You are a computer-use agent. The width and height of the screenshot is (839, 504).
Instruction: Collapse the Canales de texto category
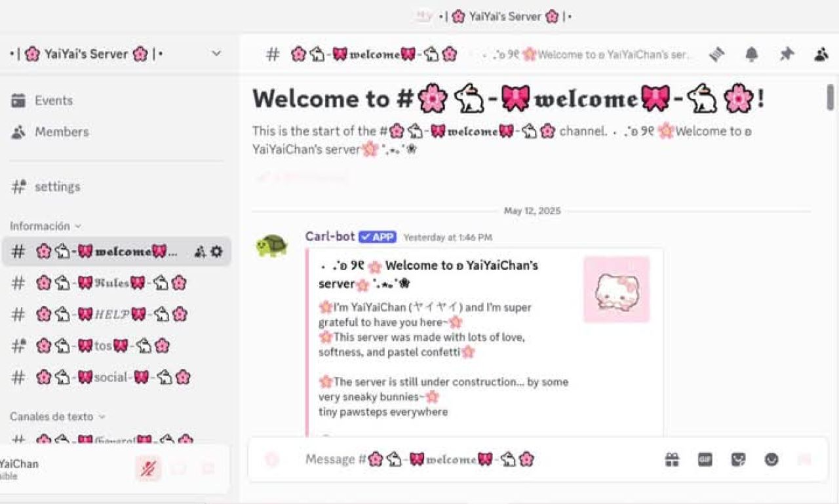(57, 416)
